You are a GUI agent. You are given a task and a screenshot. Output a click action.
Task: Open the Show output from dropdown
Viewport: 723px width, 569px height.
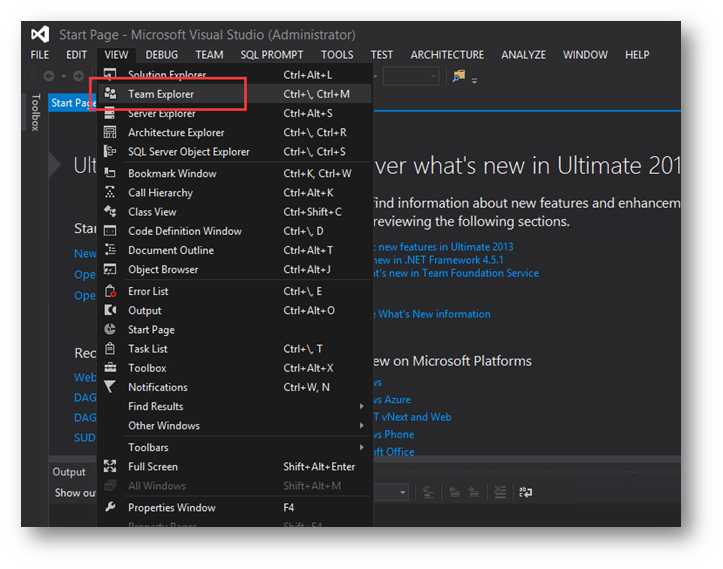click(x=403, y=492)
